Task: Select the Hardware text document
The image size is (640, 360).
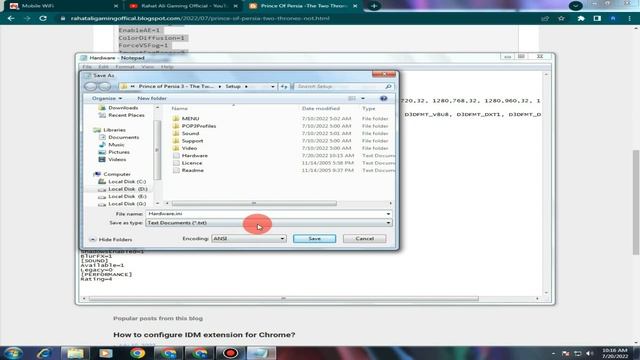Action: point(194,156)
